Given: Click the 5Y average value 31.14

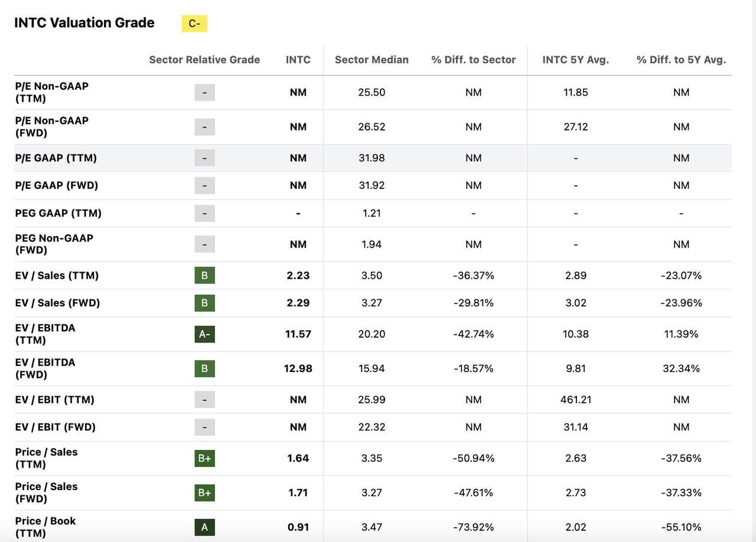Looking at the screenshot, I should point(576,427).
